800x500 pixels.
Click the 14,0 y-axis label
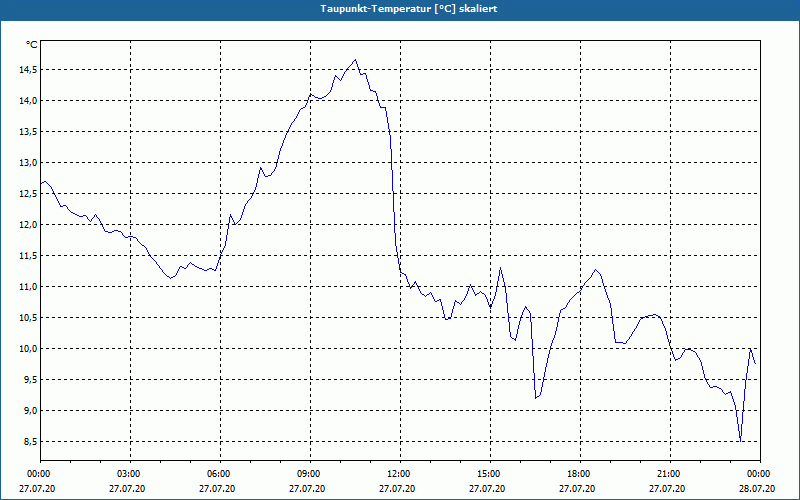pos(29,101)
